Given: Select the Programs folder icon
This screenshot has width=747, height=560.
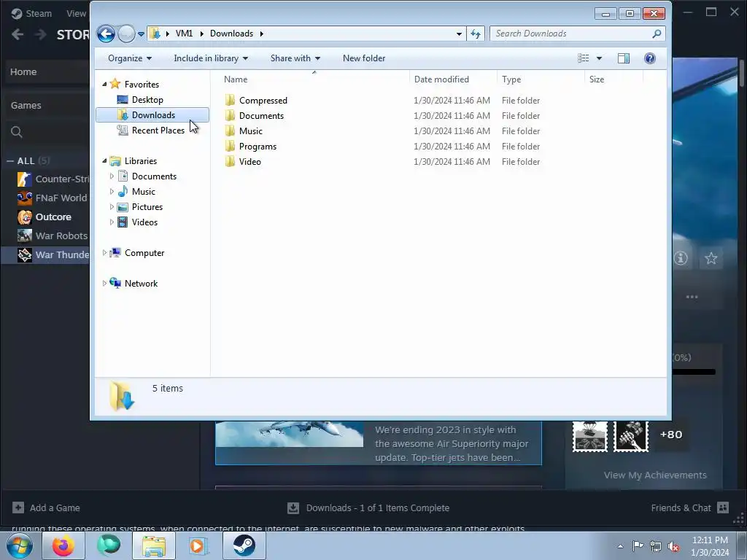Looking at the screenshot, I should (230, 146).
